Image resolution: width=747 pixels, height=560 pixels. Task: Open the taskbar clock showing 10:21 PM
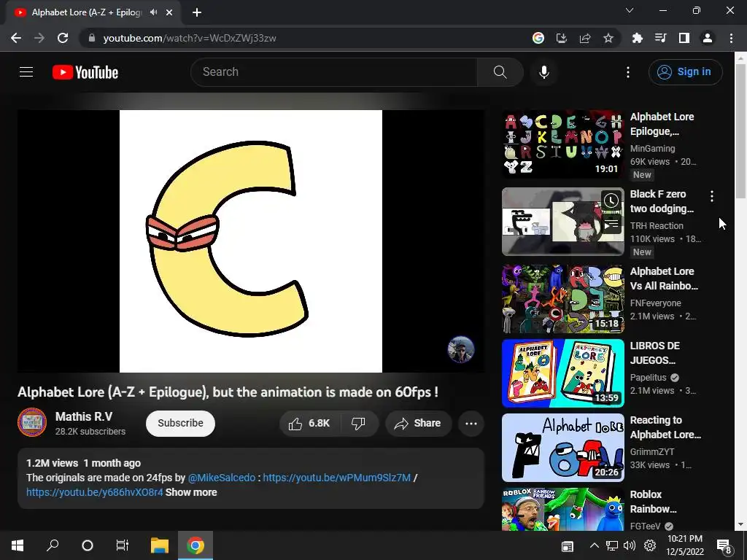point(684,545)
